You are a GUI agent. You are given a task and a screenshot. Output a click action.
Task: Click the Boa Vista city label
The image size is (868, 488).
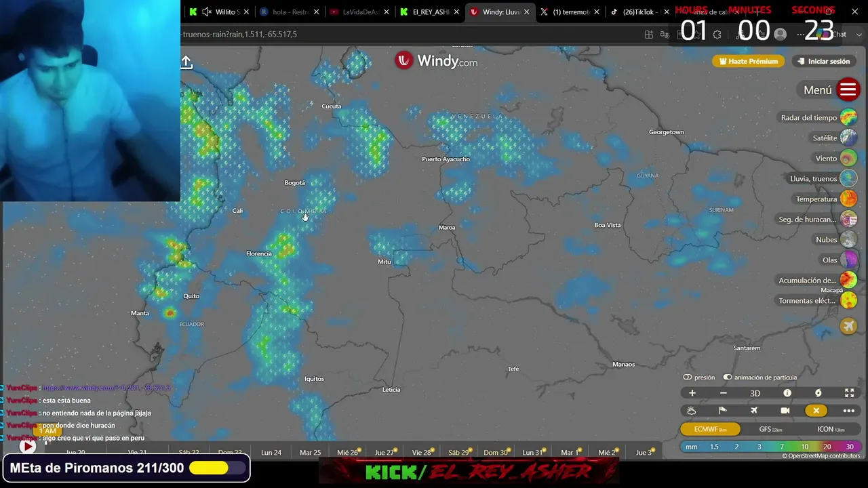(x=608, y=225)
